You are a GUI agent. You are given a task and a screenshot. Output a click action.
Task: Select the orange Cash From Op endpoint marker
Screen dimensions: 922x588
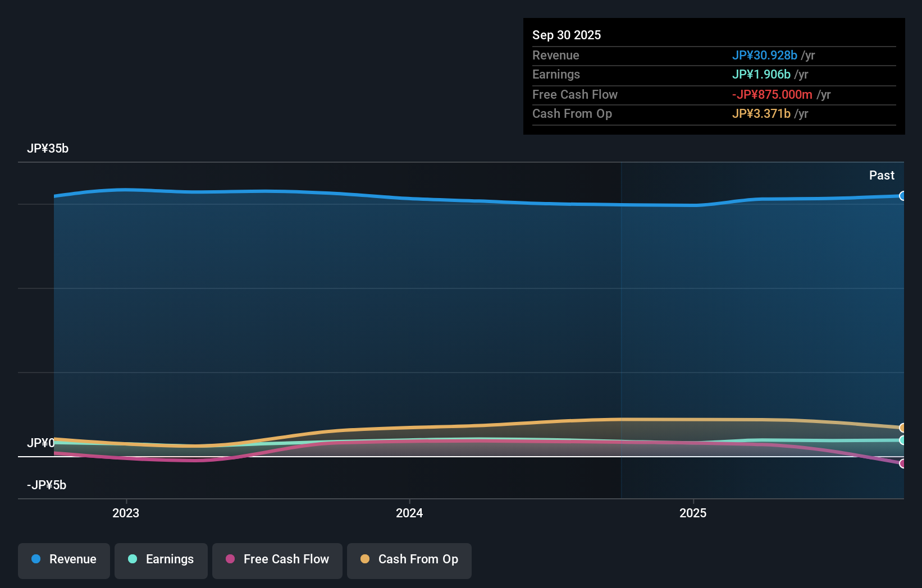point(903,428)
